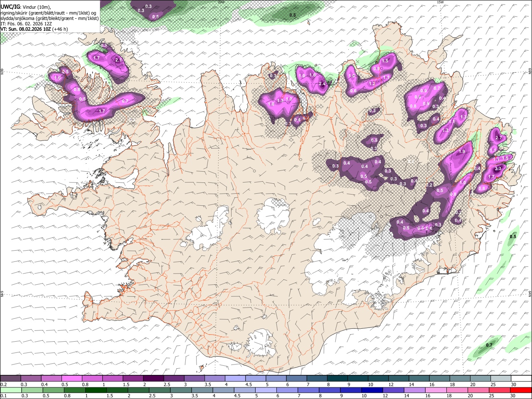
Task: Click the '(+46 h)' forecast offset text
Action: click(x=61, y=29)
